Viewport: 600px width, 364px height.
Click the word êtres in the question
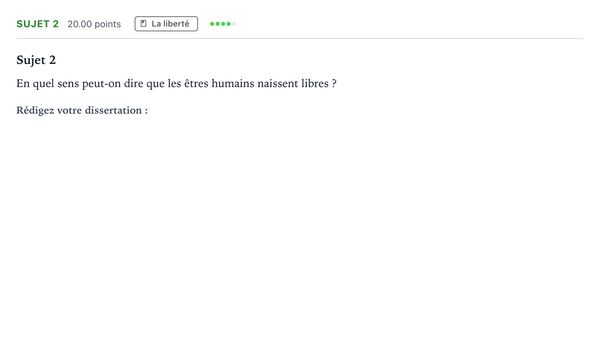coord(196,83)
